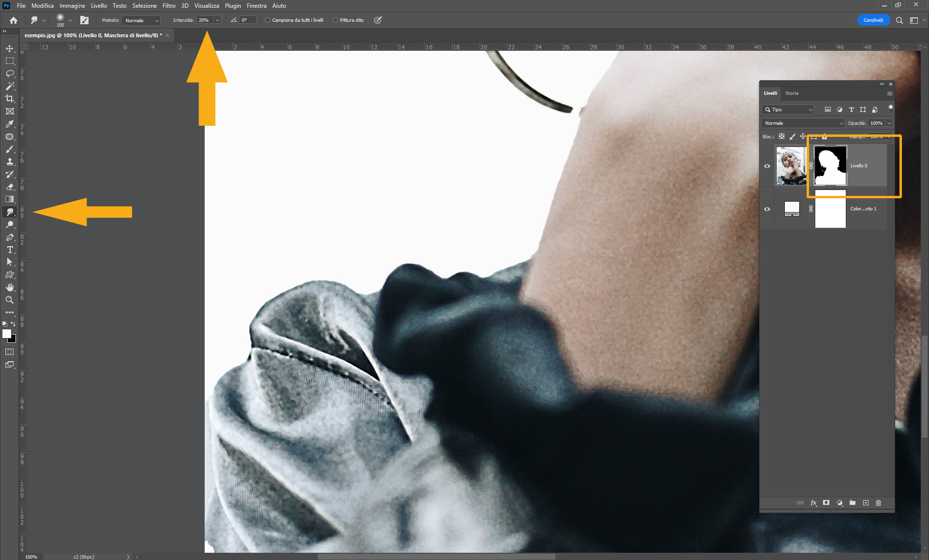Switch to the Storia tab

pyautogui.click(x=792, y=93)
